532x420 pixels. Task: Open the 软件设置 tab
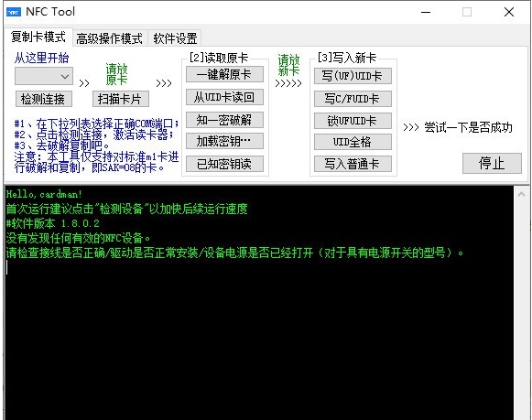point(175,38)
